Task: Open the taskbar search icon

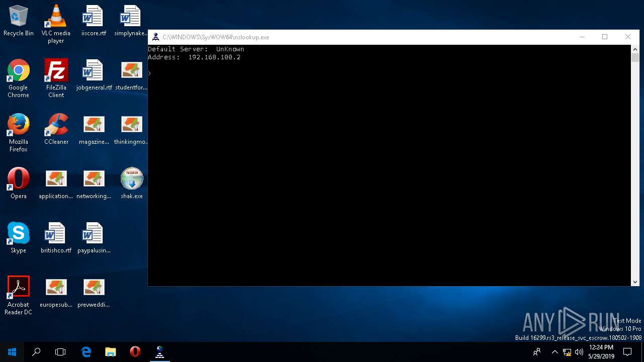Action: [x=36, y=352]
